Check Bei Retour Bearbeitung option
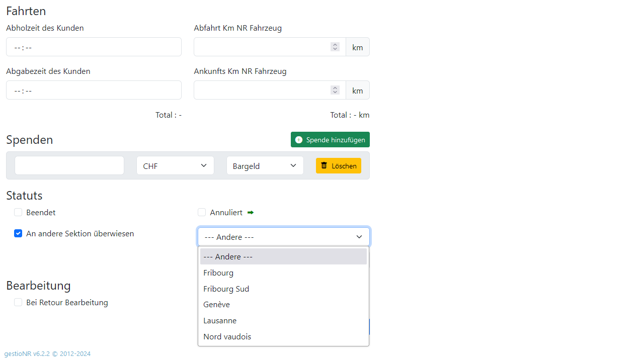Screen dimensions: 644x362 coord(18,303)
